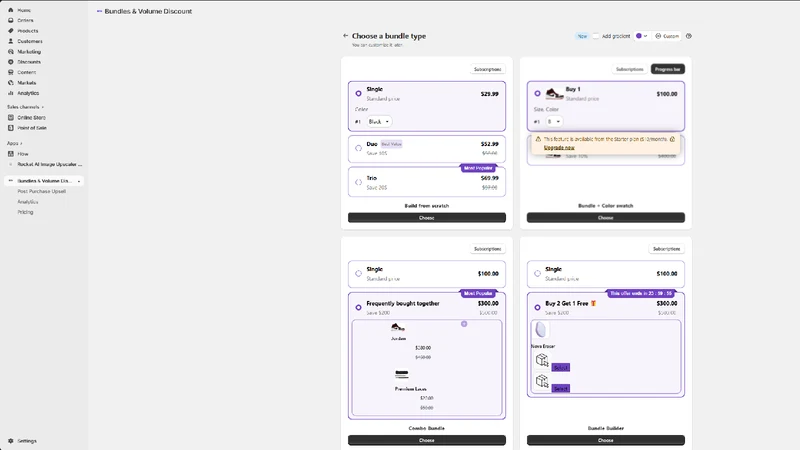
Task: Select Single radio in Bundle Builder card
Action: click(537, 273)
